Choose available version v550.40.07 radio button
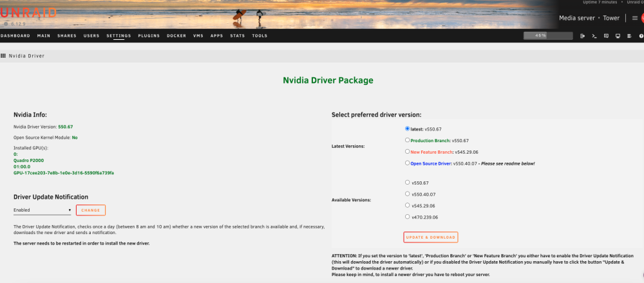 (x=408, y=194)
